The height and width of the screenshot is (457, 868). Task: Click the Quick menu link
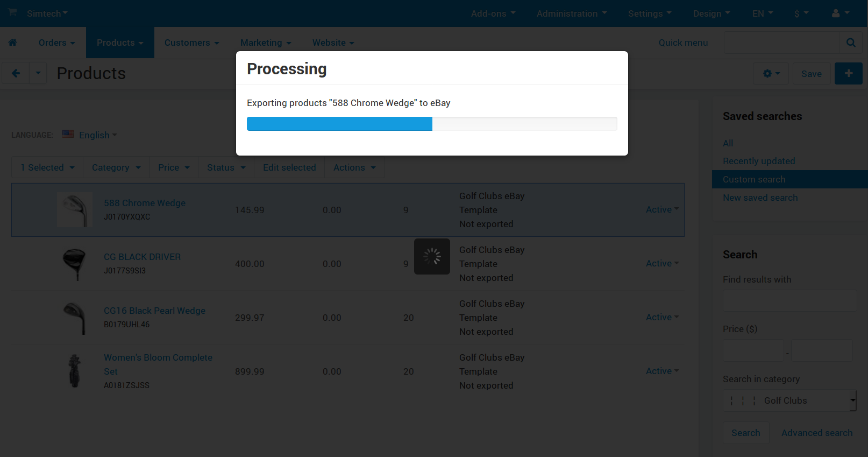click(683, 43)
